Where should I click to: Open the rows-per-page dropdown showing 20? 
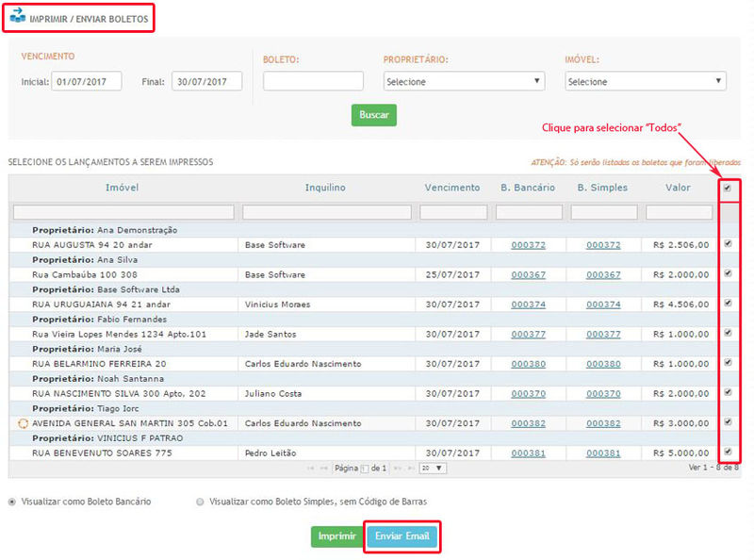pos(434,468)
